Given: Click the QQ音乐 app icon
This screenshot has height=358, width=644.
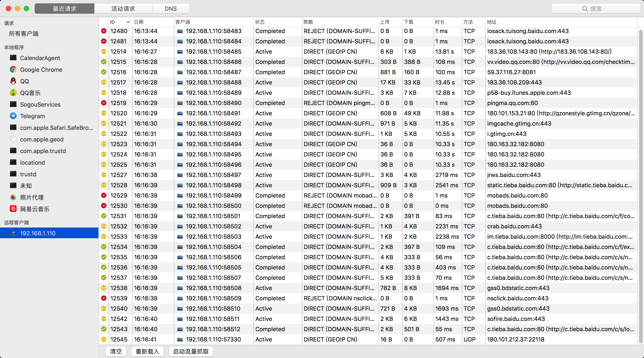Looking at the screenshot, I should (x=13, y=93).
